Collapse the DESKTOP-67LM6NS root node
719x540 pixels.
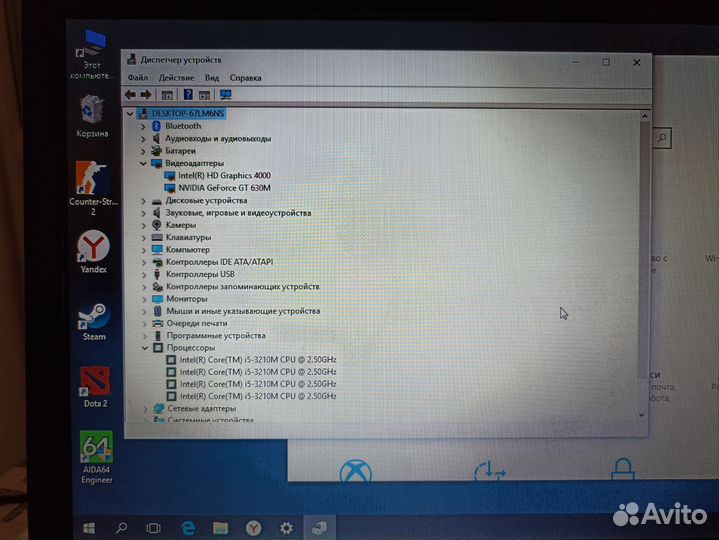130,113
